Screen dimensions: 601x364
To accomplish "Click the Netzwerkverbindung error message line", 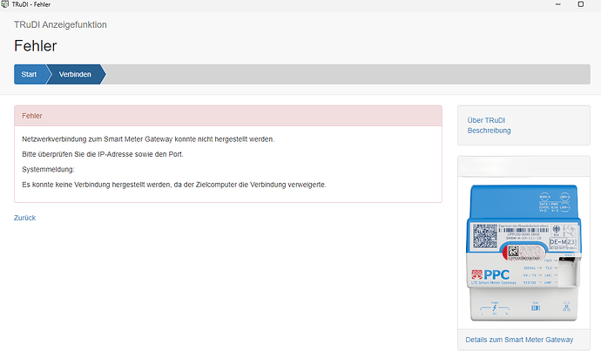I will point(148,139).
